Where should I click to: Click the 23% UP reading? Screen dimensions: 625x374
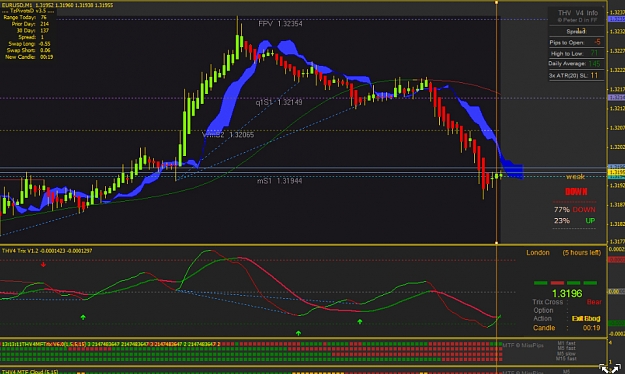point(574,220)
